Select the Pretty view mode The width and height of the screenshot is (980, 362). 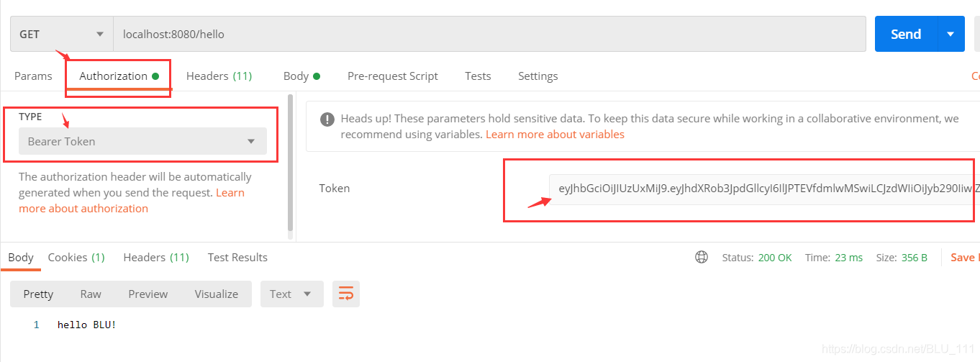(38, 294)
